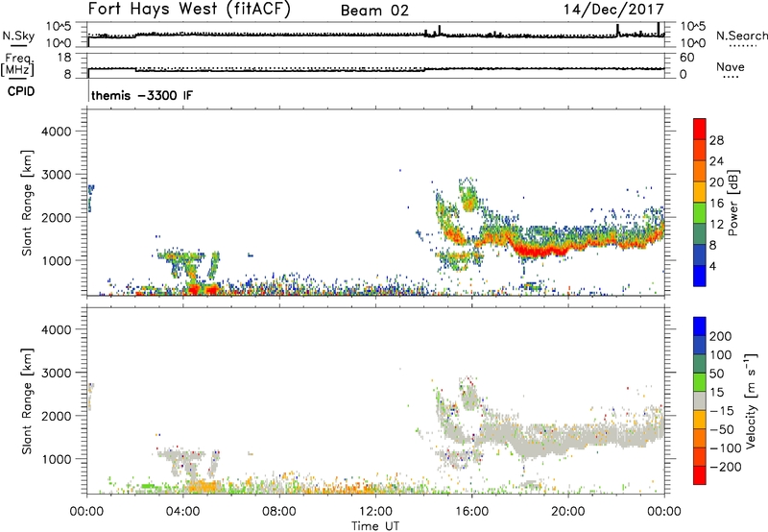This screenshot has height=532, width=768.
Task: Click the date '14/Dec/2017'
Action: click(613, 10)
